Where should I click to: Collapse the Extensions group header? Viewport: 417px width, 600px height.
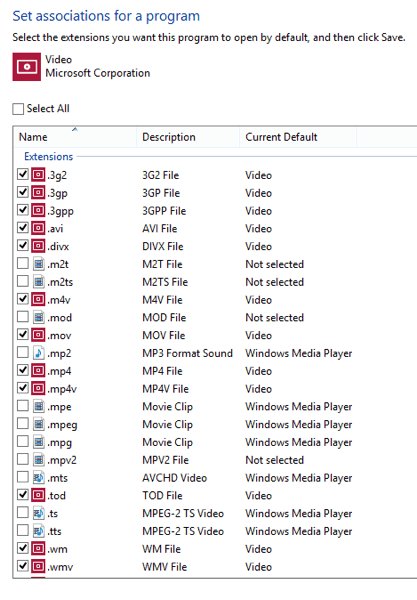pos(48,157)
